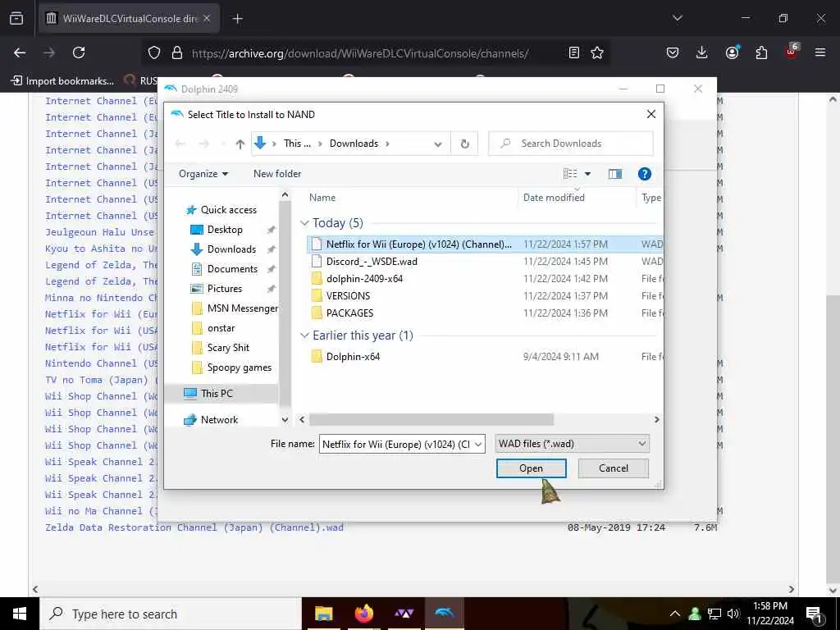Open Firefox extensions puzzle icon

pyautogui.click(x=761, y=52)
